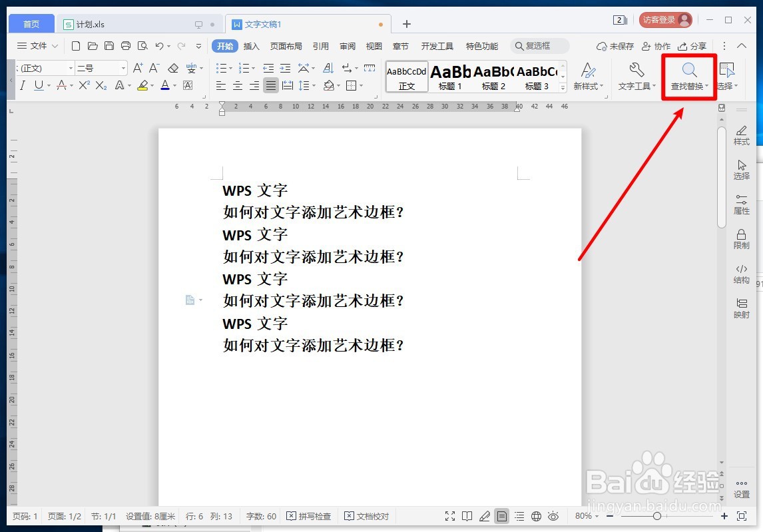Toggle 拼写检查 in status bar
The height and width of the screenshot is (532, 763).
pos(308,517)
